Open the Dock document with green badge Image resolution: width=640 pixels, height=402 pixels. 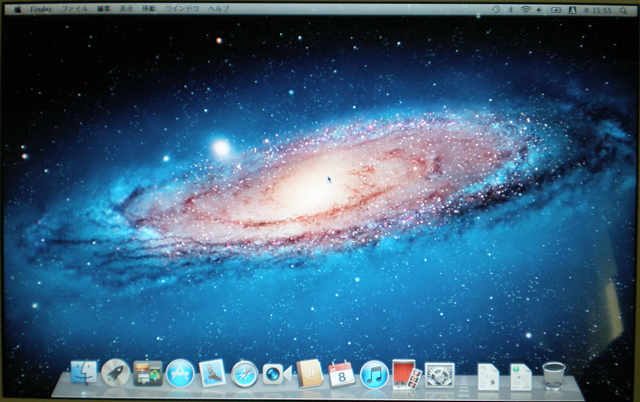tap(520, 377)
